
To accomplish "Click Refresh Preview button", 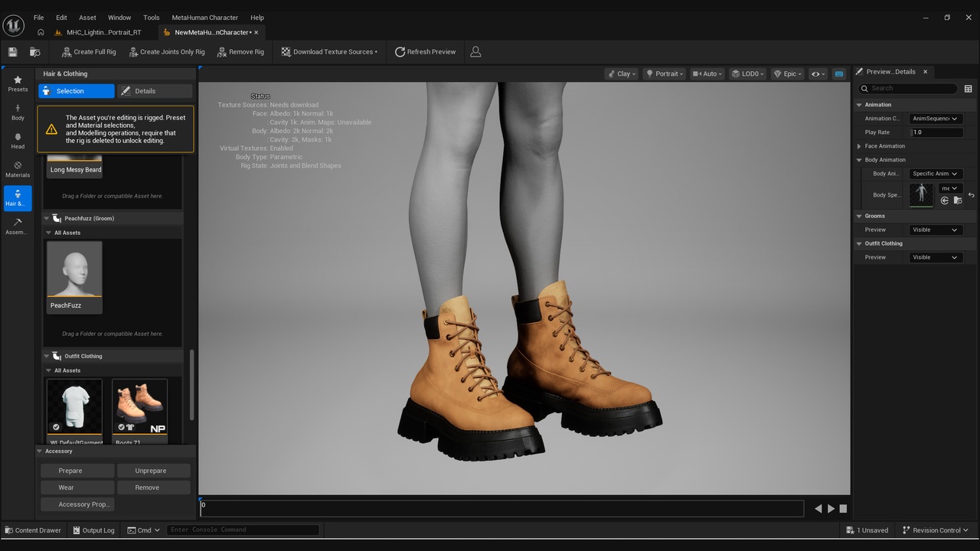I will pyautogui.click(x=425, y=52).
